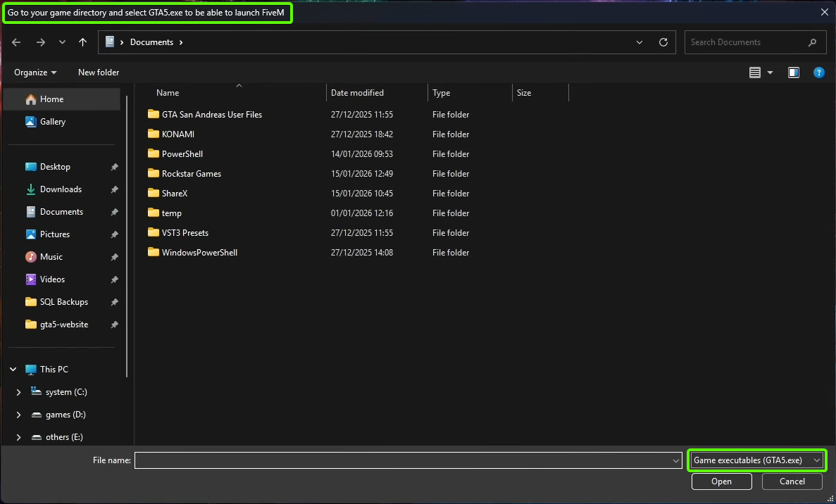
Task: Select the temp folder
Action: (x=172, y=213)
